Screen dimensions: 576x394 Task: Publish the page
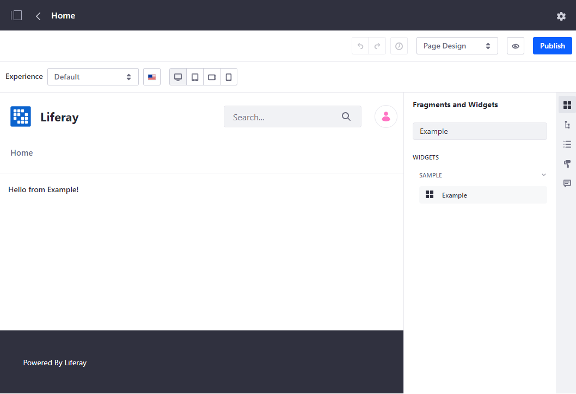(x=552, y=46)
